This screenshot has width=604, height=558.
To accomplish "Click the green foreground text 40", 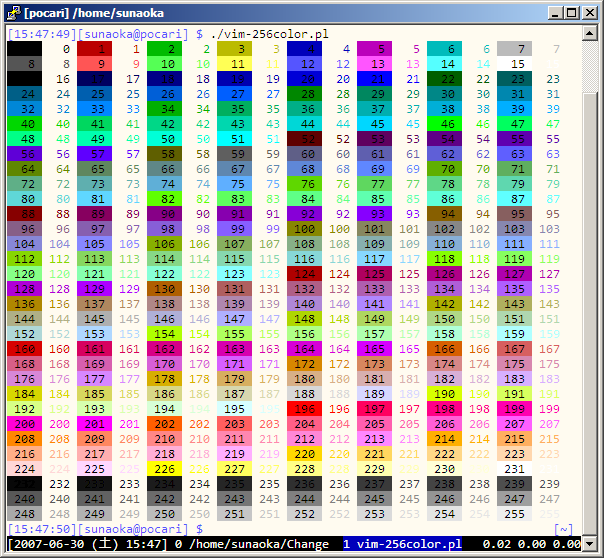I will 63,124.
